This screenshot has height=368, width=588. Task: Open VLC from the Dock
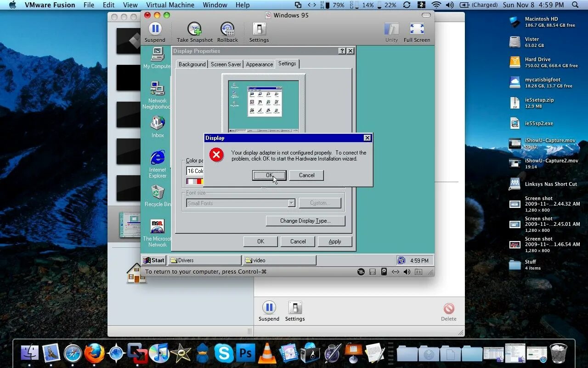click(x=267, y=353)
